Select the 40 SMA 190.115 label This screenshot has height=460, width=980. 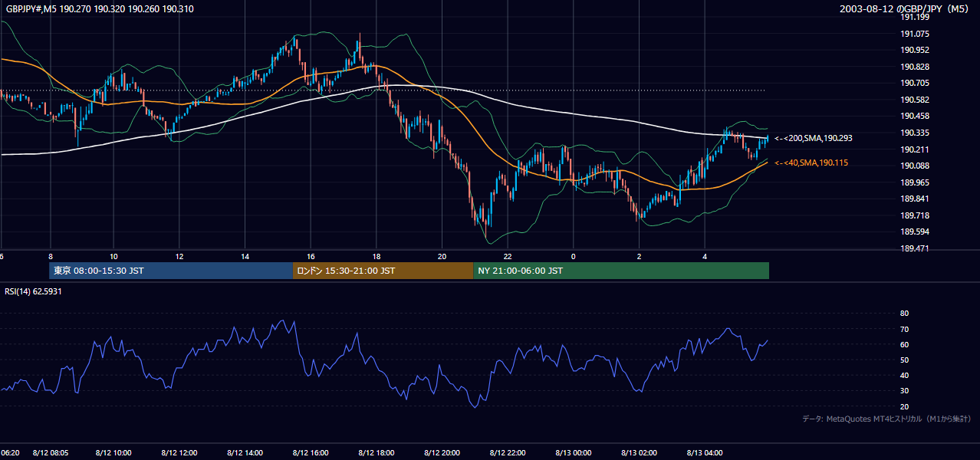click(811, 163)
